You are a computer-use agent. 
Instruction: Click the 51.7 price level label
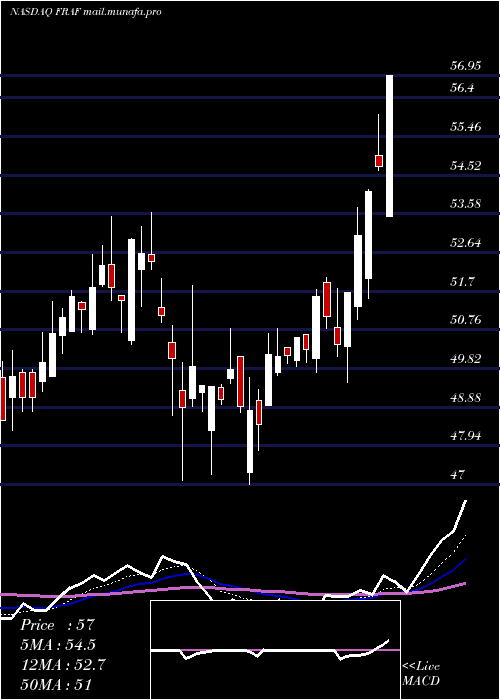(462, 282)
